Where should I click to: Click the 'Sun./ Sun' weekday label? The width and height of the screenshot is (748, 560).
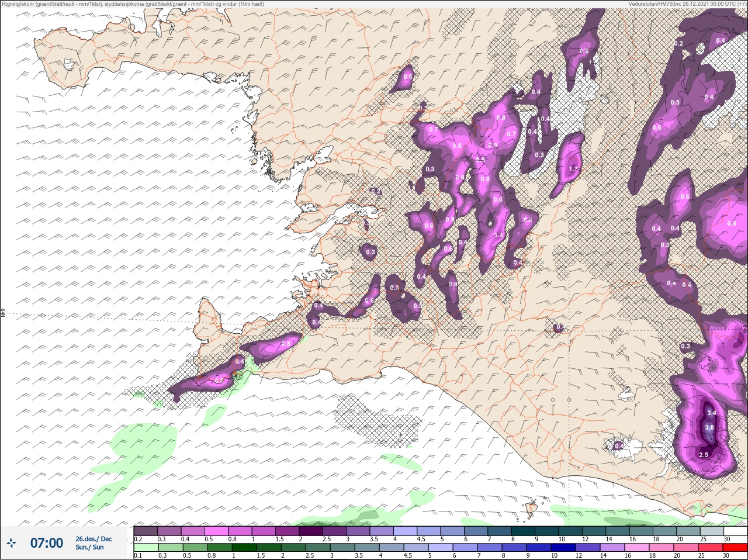coord(89,547)
